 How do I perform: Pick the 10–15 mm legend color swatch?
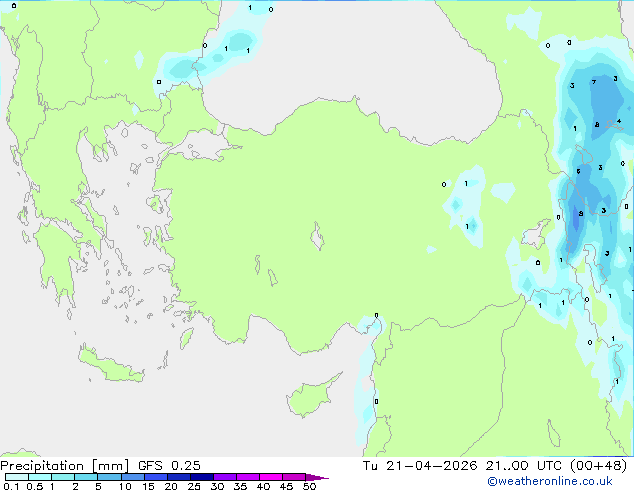coord(132,477)
